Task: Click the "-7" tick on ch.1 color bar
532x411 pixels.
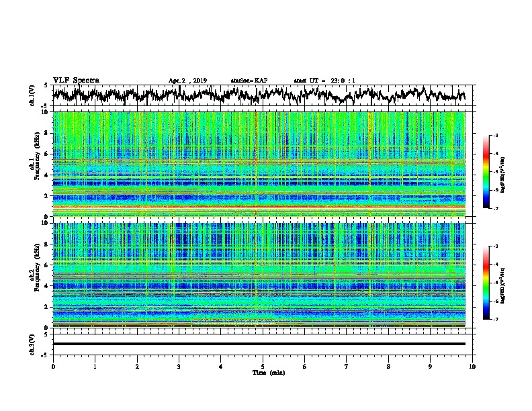Action: [495, 208]
